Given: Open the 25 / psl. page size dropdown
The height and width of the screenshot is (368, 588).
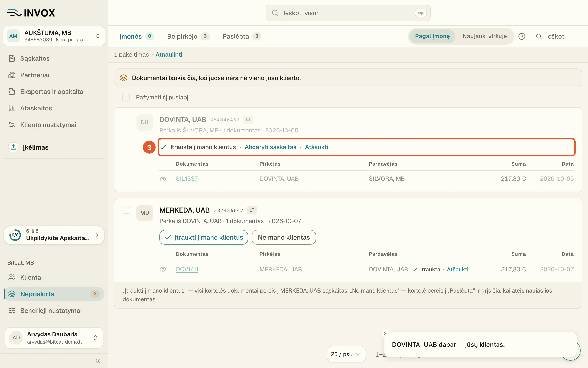Looking at the screenshot, I should pyautogui.click(x=346, y=354).
